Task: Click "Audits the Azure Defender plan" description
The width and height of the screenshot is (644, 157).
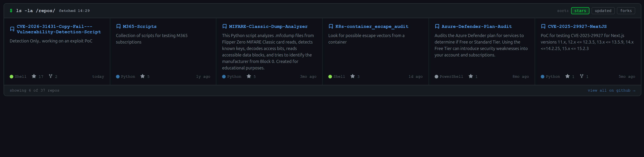Action: 481,45
